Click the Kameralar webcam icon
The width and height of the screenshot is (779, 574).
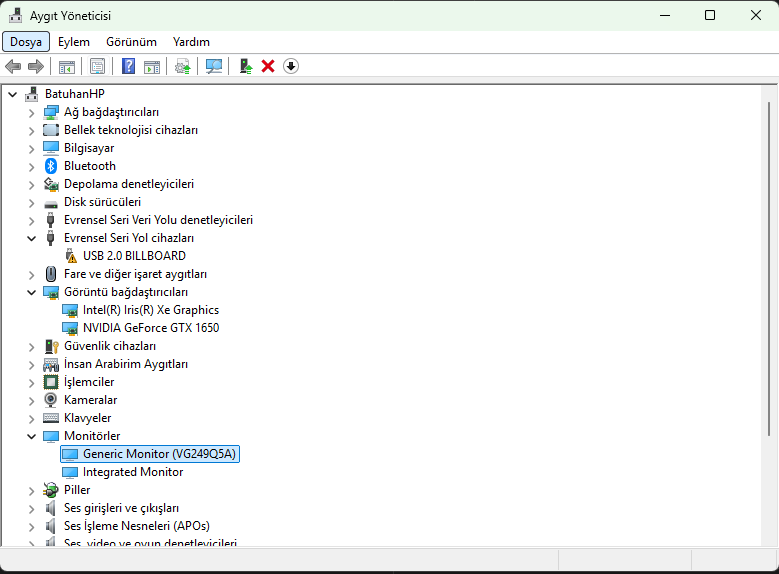pyautogui.click(x=51, y=400)
